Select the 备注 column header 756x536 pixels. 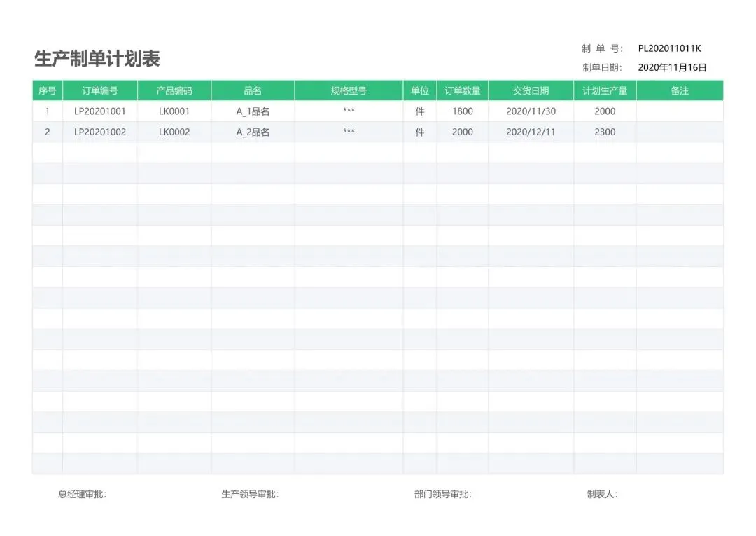(680, 90)
